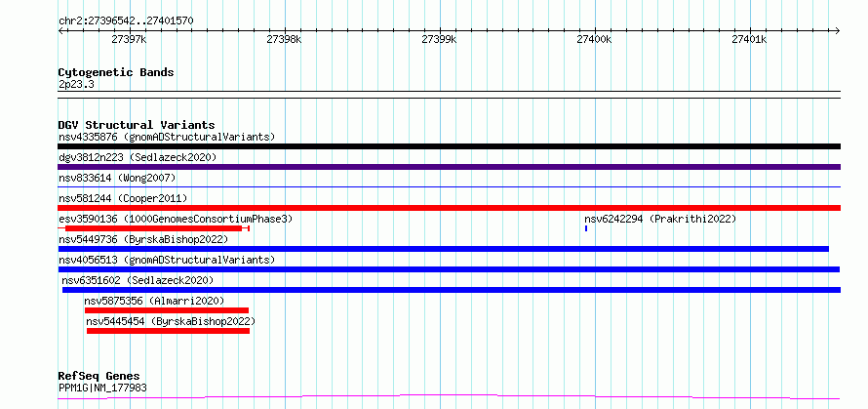868x409 pixels.
Task: Open the dgv3812n223 (Sedlazeck2020) label
Action: [138, 157]
